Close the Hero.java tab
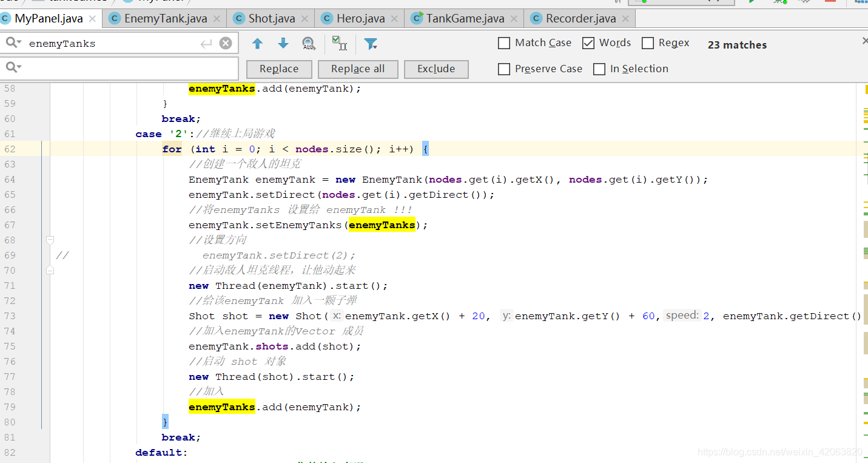This screenshot has width=868, height=463. pyautogui.click(x=394, y=18)
